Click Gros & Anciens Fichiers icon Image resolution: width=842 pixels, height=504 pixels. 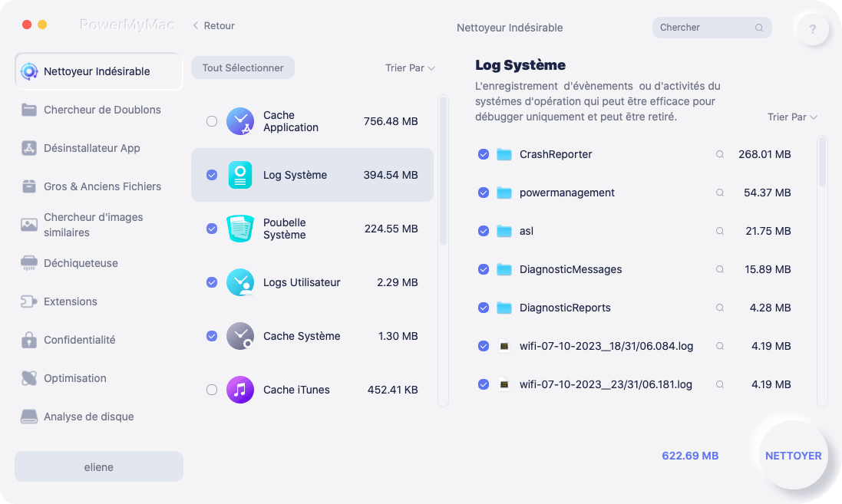pos(29,186)
